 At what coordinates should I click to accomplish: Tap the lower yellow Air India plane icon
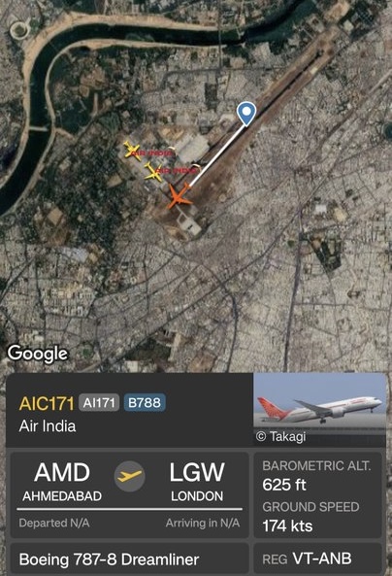pyautogui.click(x=153, y=172)
